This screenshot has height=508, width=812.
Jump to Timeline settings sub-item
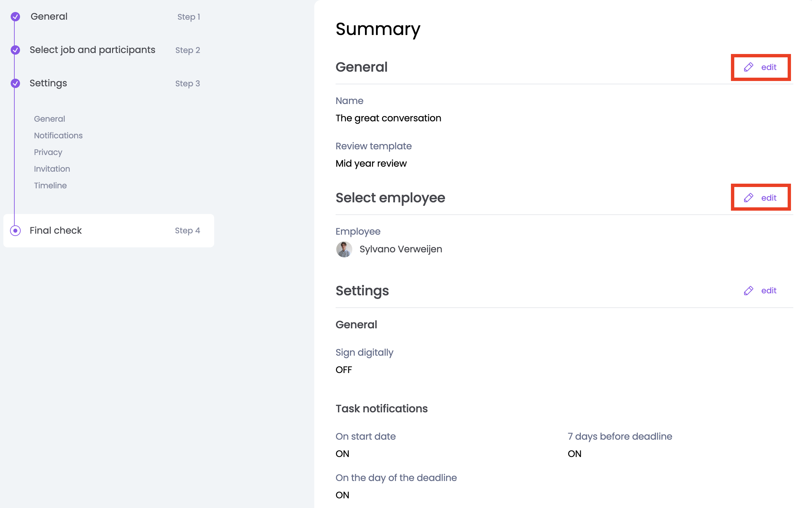click(50, 185)
